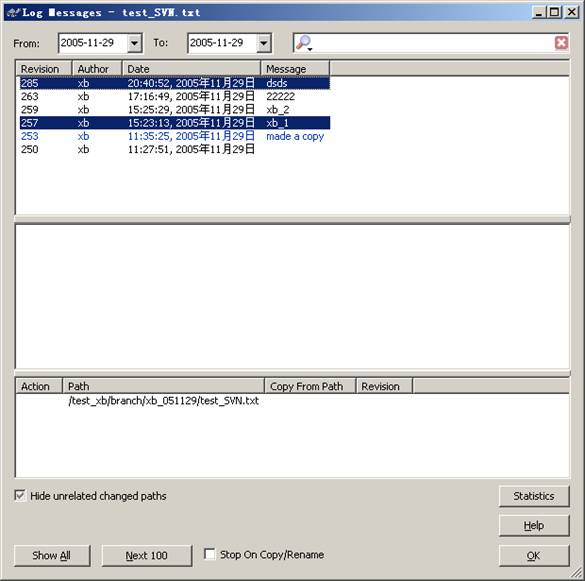Minimize the Log Messages window
Screen dimensions: 585x581
[539, 12]
